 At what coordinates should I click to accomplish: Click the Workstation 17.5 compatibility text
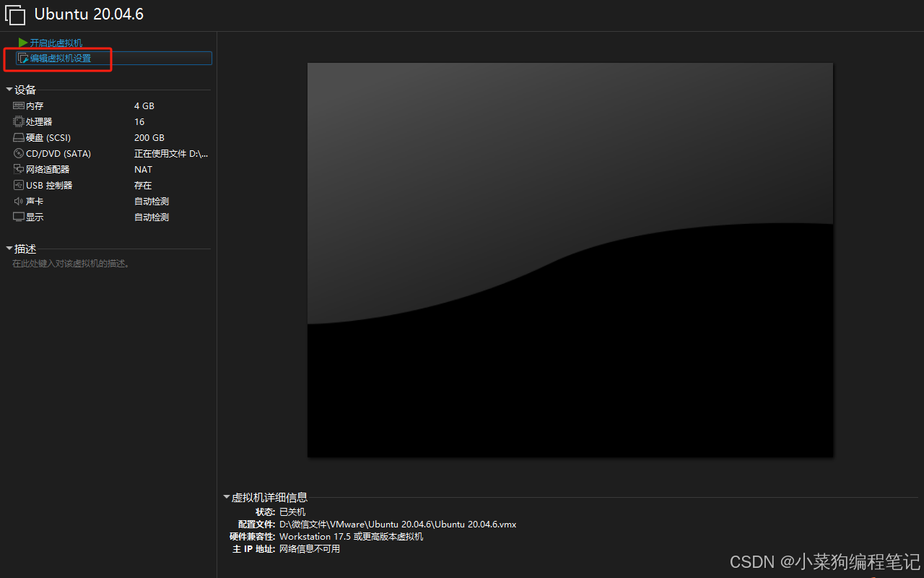352,536
